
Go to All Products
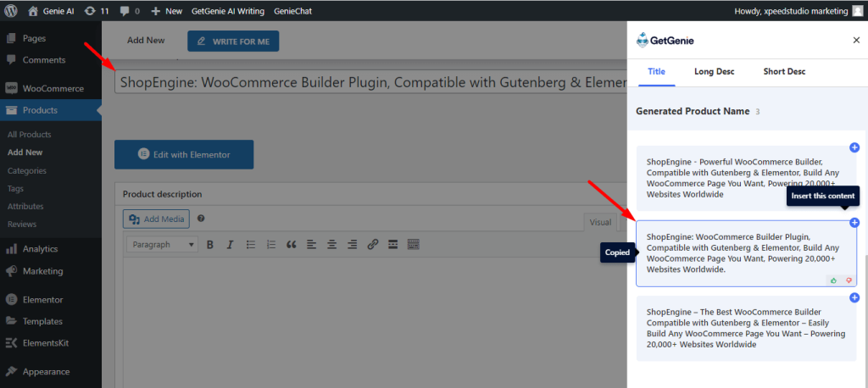[x=30, y=135]
